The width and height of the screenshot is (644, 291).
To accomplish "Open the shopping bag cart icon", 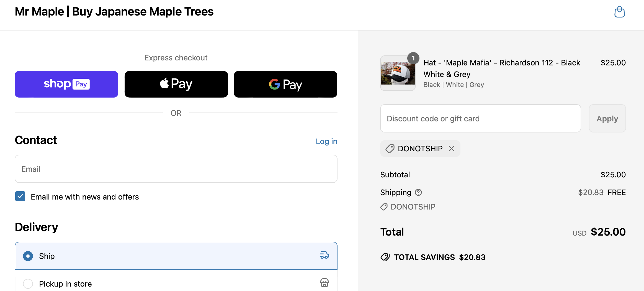I will 619,12.
